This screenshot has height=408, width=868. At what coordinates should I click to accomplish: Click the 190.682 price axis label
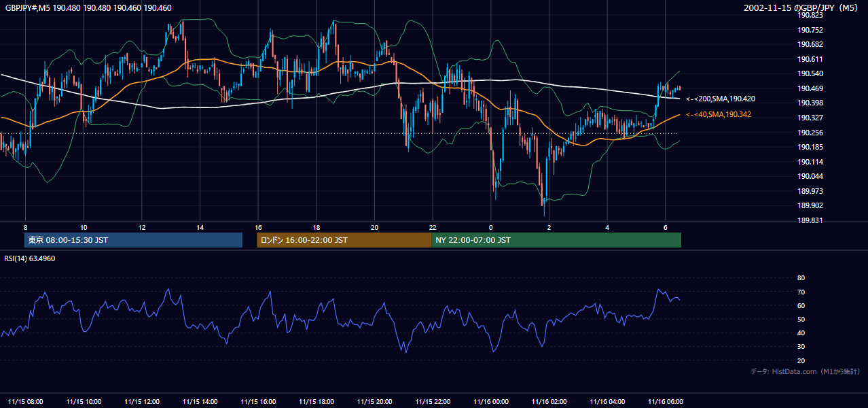click(x=810, y=44)
